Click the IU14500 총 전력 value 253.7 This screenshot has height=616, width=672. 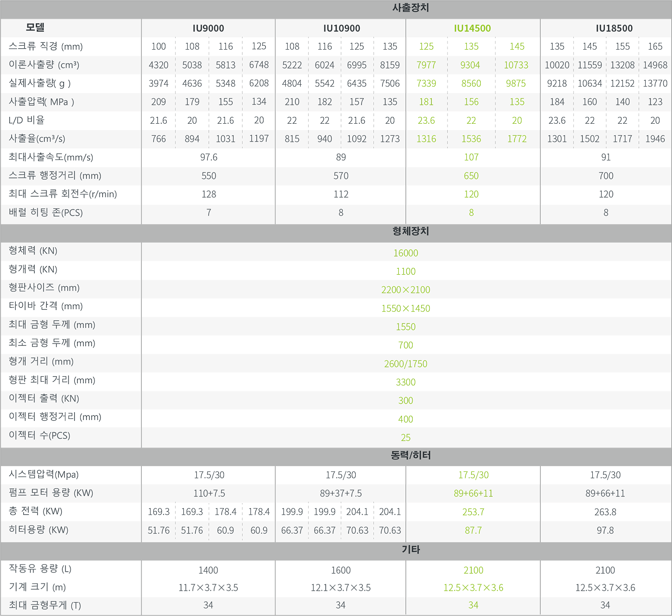tap(473, 512)
